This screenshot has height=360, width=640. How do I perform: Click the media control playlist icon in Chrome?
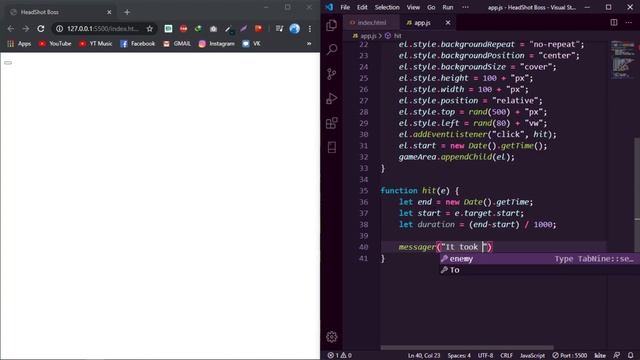[x=279, y=29]
